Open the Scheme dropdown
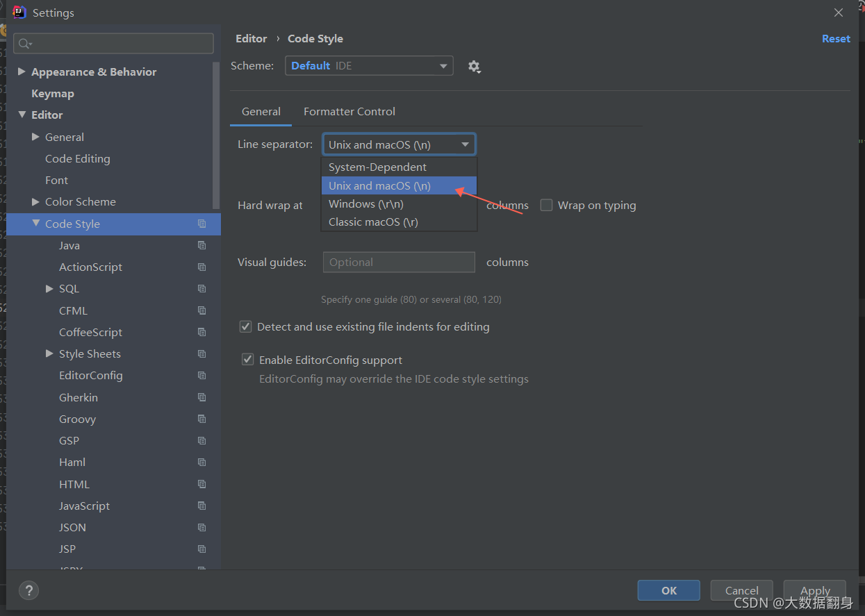The width and height of the screenshot is (865, 616). tap(369, 66)
